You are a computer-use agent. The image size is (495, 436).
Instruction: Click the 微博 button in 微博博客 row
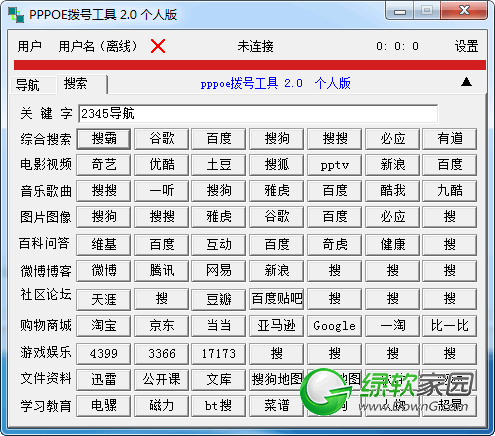(104, 271)
